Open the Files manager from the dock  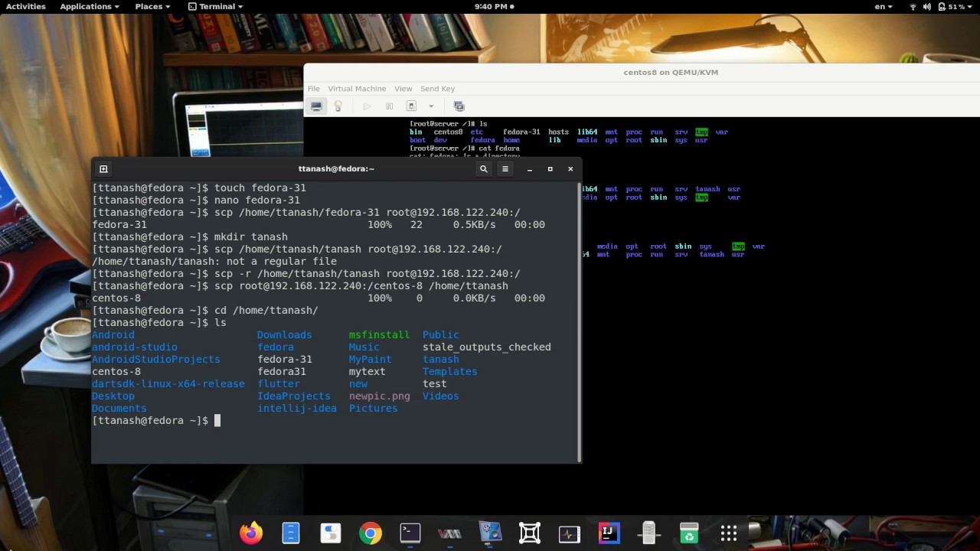pos(291,533)
